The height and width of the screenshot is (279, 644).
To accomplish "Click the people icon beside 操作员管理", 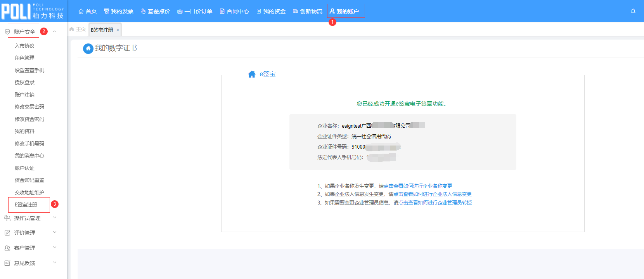I will tap(7, 218).
